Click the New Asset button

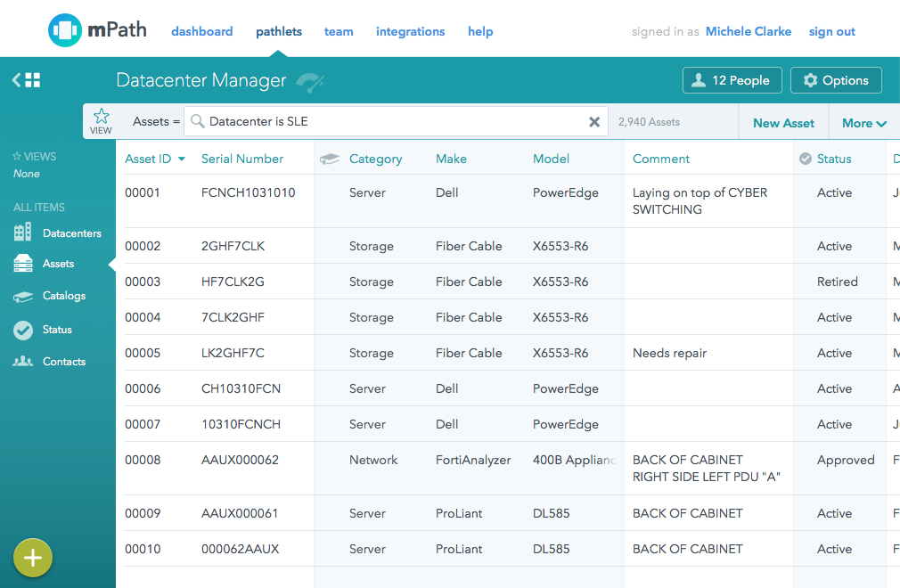coord(783,120)
